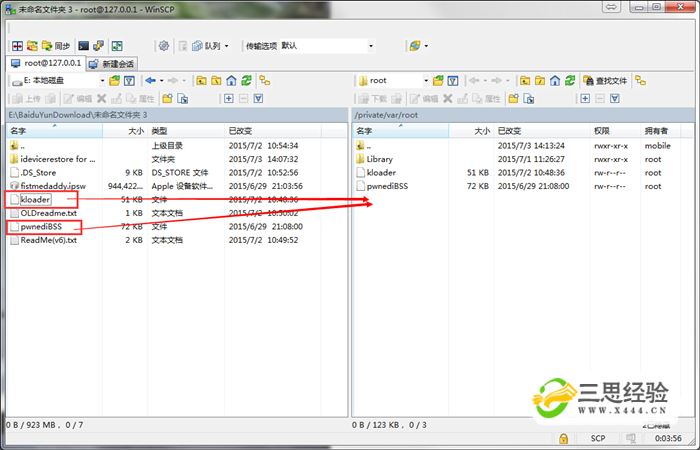Click the local back navigation arrow
This screenshot has height=450, width=700.
[150, 80]
